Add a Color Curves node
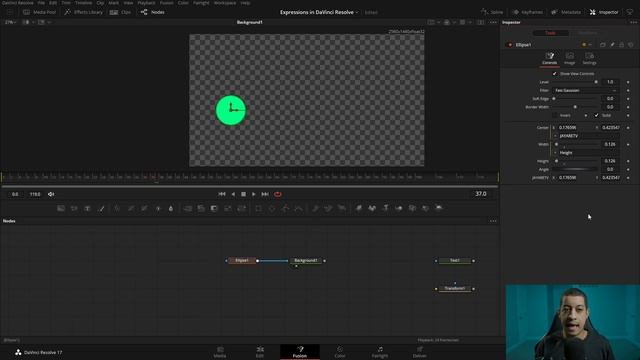Screen dimensions: 640x360 point(131,209)
